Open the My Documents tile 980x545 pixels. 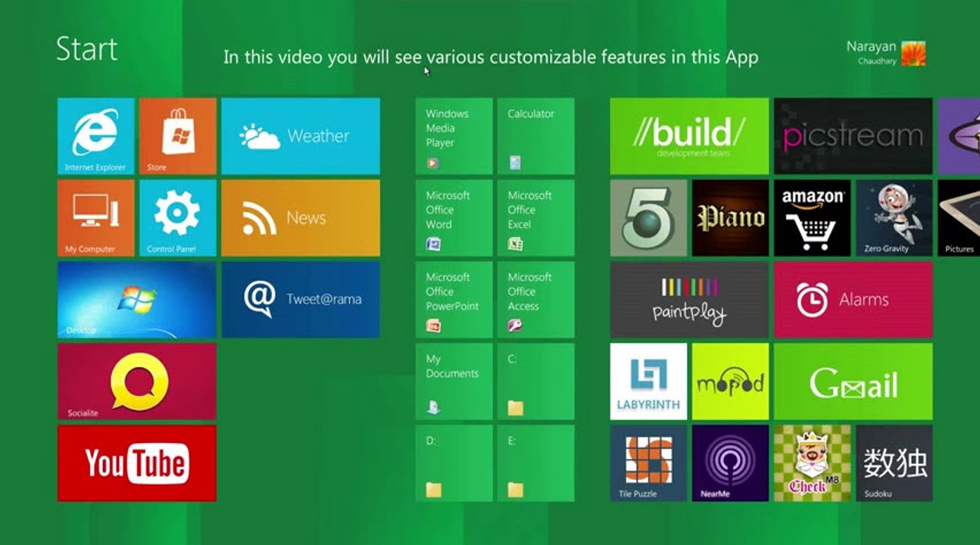[454, 381]
